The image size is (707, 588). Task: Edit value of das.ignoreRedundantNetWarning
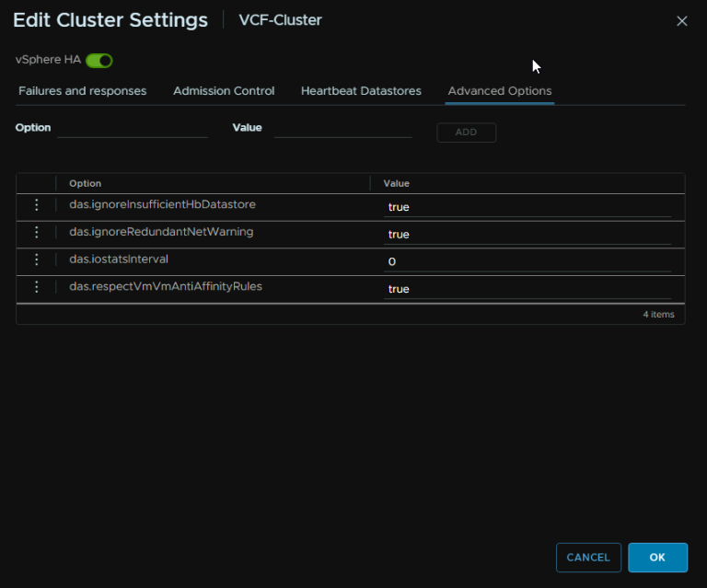pyautogui.click(x=527, y=235)
